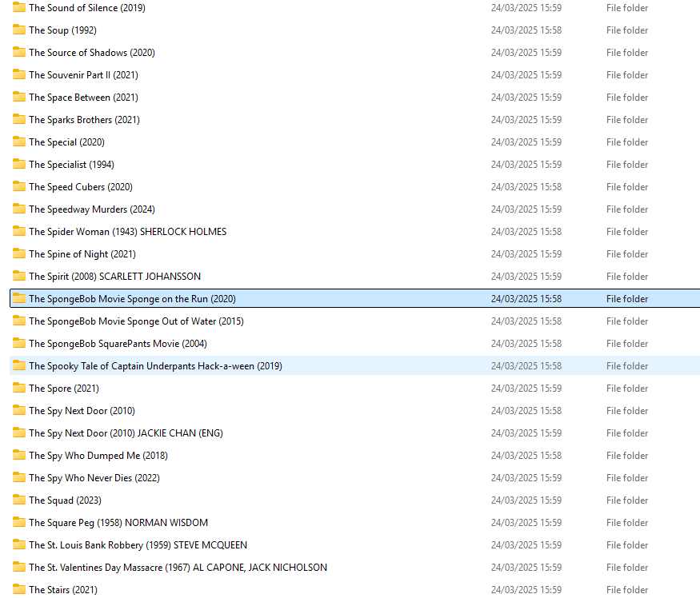The image size is (700, 598).
Task: Click the File folder type of The Squad (2023)
Action: pos(627,500)
